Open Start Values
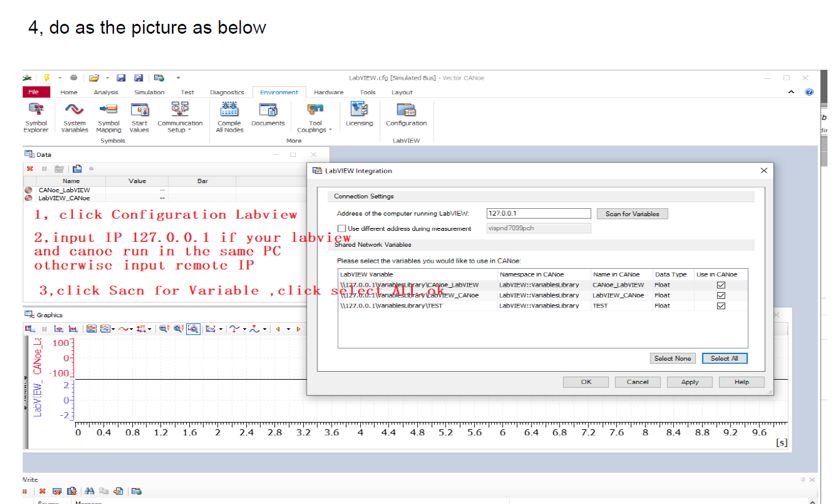The width and height of the screenshot is (836, 504). point(140,117)
